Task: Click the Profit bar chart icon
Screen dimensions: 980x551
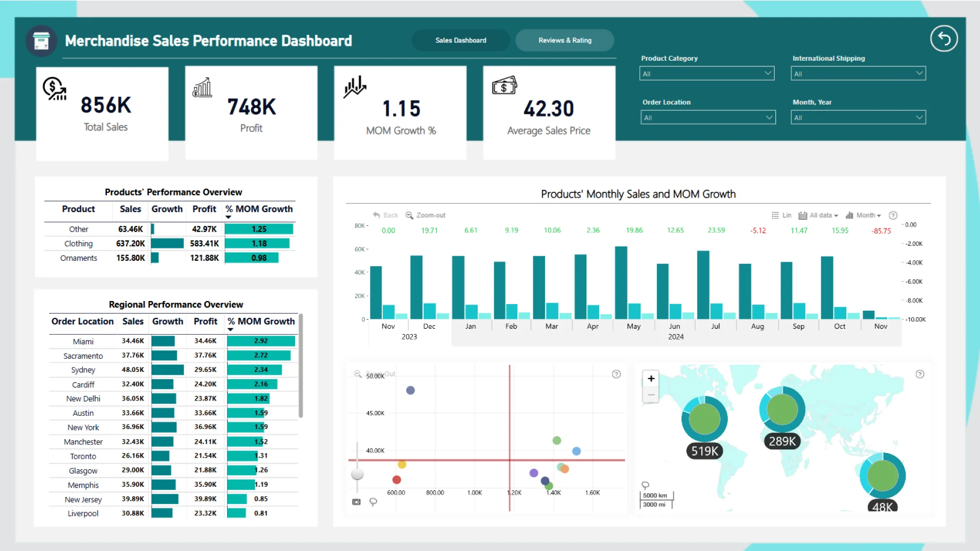Action: click(x=202, y=87)
